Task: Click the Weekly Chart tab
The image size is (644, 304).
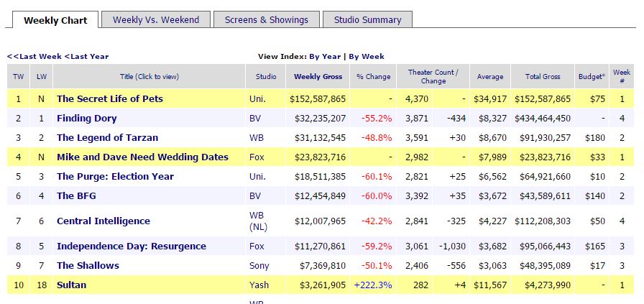Action: (55, 20)
